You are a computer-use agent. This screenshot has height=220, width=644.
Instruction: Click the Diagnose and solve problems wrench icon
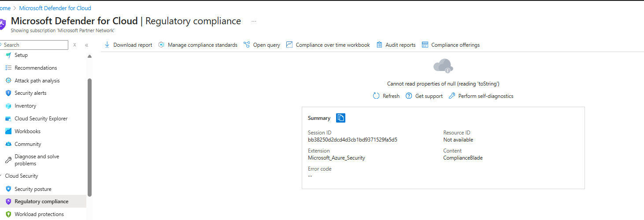pyautogui.click(x=8, y=160)
